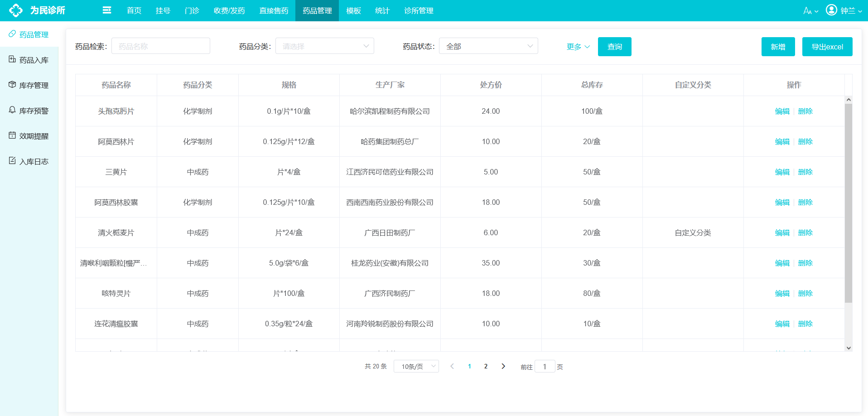This screenshot has width=868, height=416.
Task: Open the 钟兰 user menu dropdown
Action: [x=851, y=10]
